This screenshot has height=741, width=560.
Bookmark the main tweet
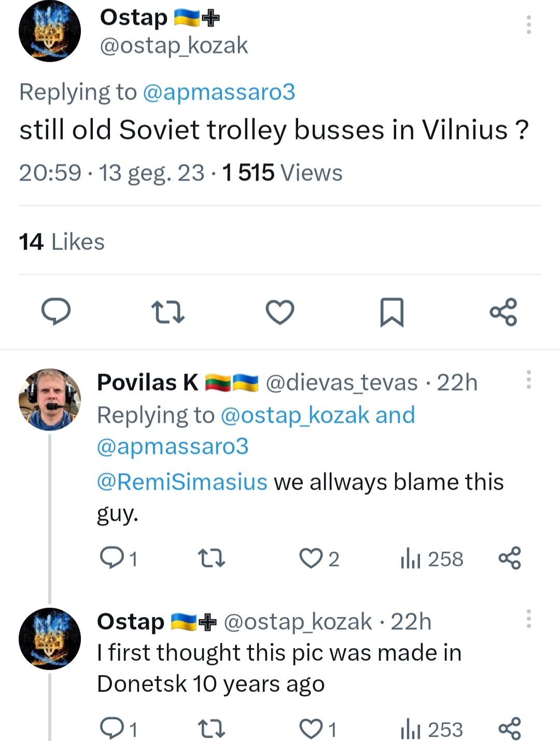pos(391,312)
